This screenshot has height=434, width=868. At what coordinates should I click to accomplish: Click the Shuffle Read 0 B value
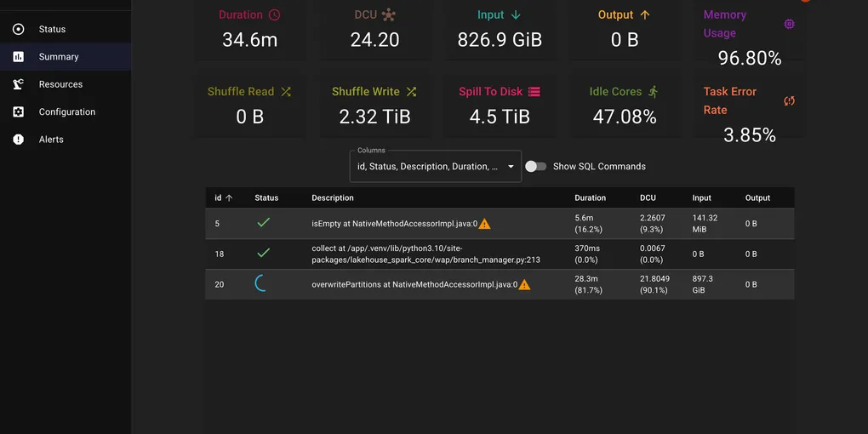(249, 117)
